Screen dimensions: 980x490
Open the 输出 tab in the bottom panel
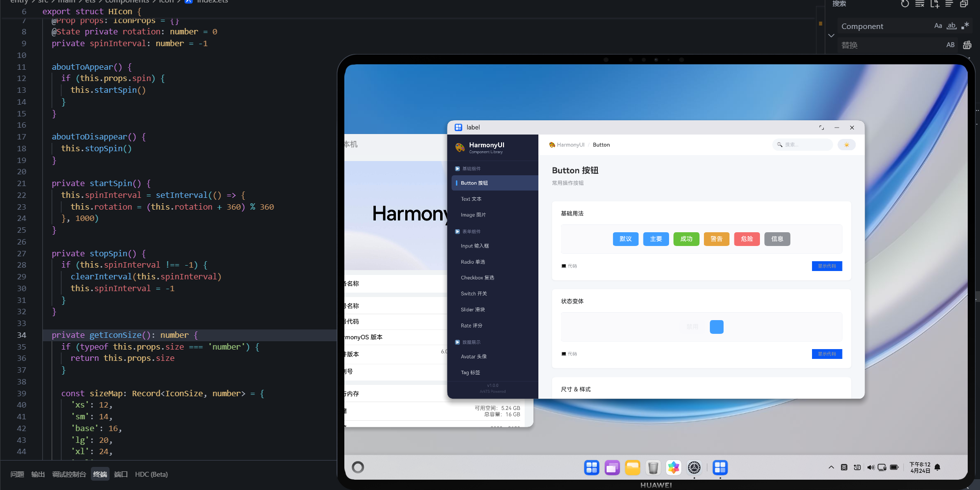pos(38,474)
